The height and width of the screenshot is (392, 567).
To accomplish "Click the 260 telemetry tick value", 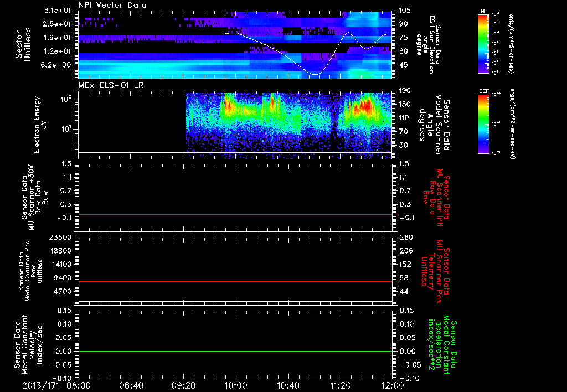I will coord(405,237).
